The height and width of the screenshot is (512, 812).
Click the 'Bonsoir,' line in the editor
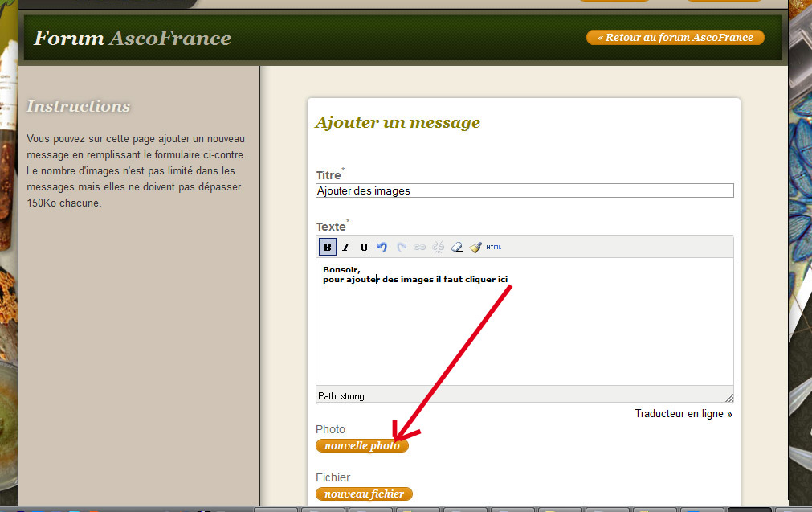click(x=341, y=269)
